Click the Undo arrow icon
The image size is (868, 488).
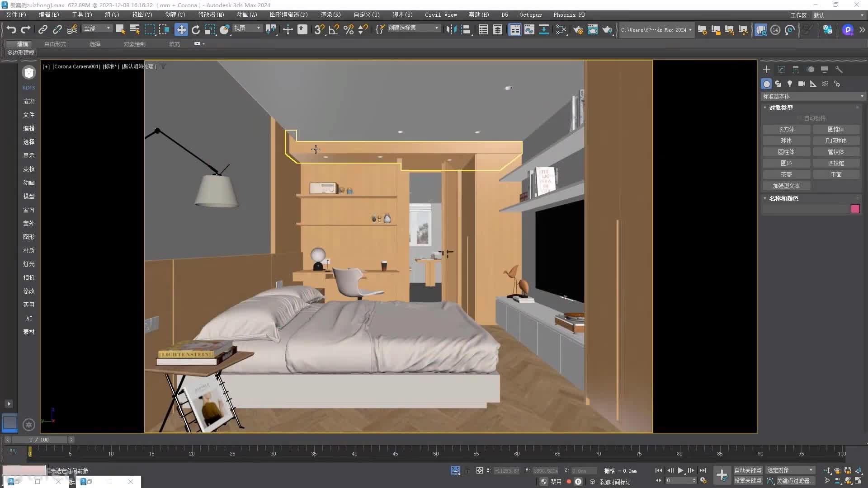pos(11,30)
